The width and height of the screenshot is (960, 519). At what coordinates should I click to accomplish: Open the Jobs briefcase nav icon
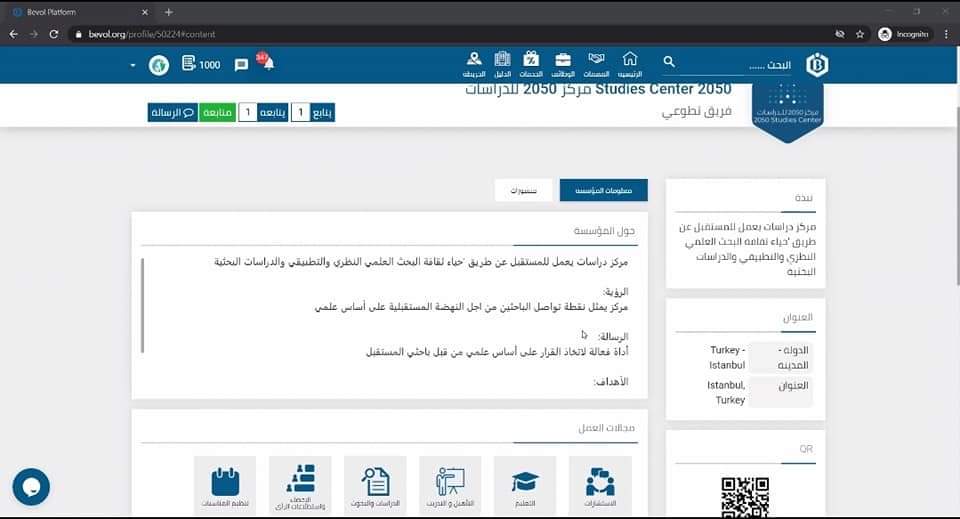pyautogui.click(x=563, y=64)
